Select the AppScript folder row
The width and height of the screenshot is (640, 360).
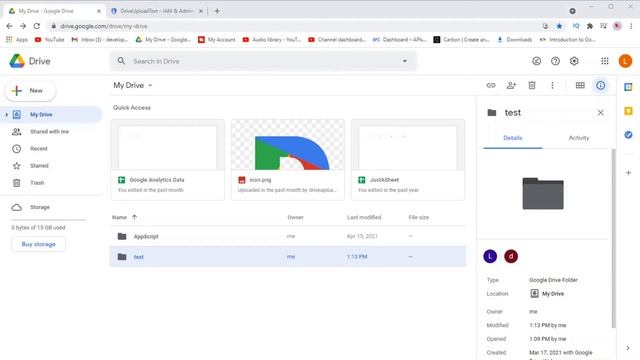pyautogui.click(x=287, y=236)
